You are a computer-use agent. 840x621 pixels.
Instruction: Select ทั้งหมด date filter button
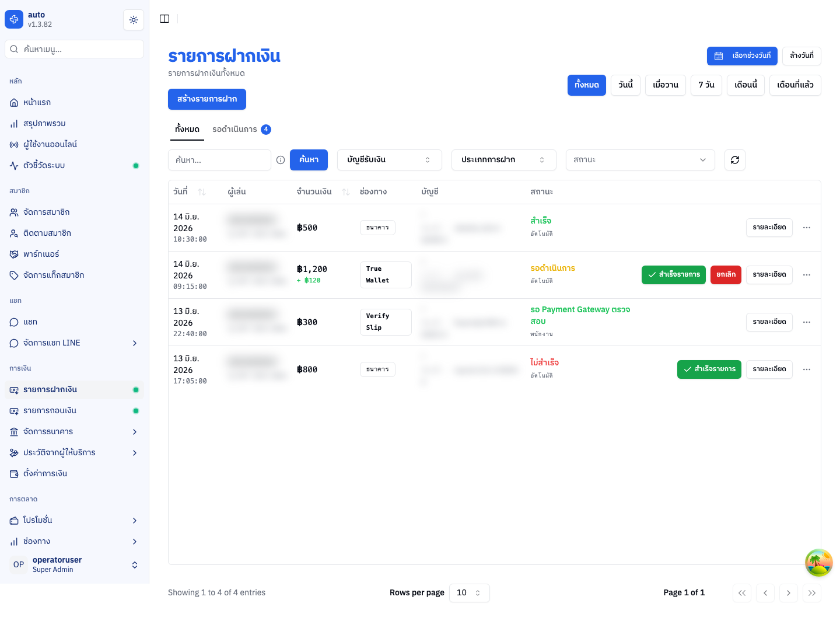point(587,85)
